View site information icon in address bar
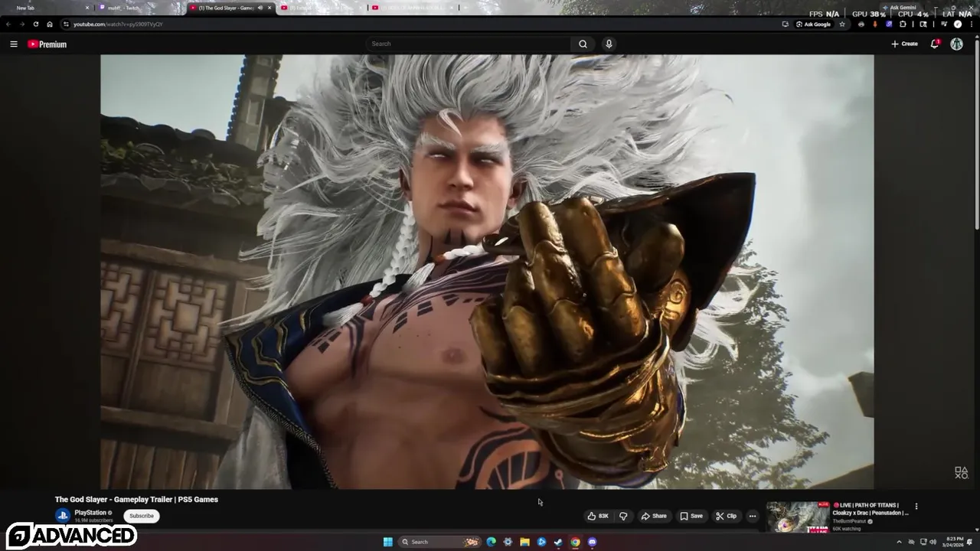This screenshot has height=551, width=980. 66,24
